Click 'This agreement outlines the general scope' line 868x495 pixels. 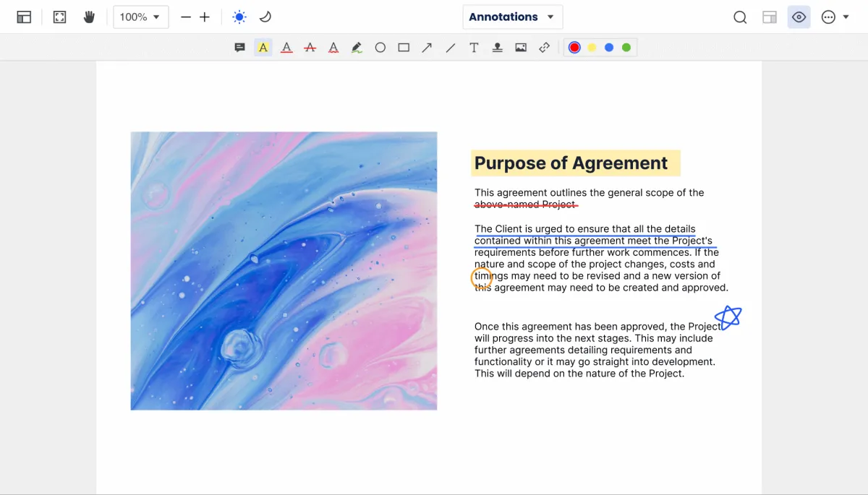[x=590, y=193]
